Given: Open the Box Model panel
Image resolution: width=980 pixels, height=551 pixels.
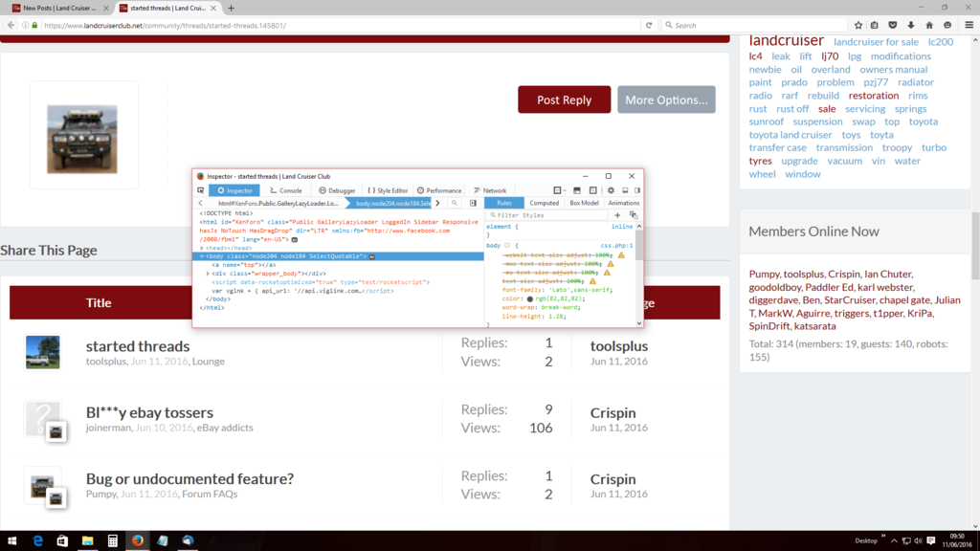Looking at the screenshot, I should [x=585, y=203].
